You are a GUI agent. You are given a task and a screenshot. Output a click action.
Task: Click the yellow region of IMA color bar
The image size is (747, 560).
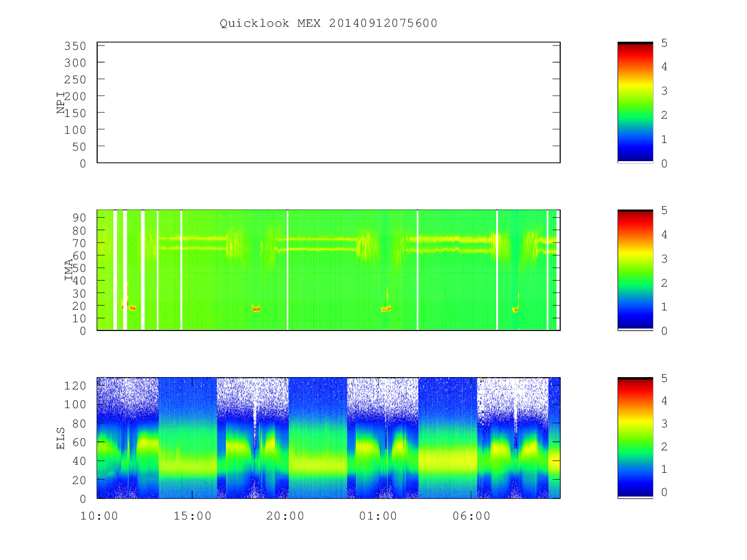(635, 253)
